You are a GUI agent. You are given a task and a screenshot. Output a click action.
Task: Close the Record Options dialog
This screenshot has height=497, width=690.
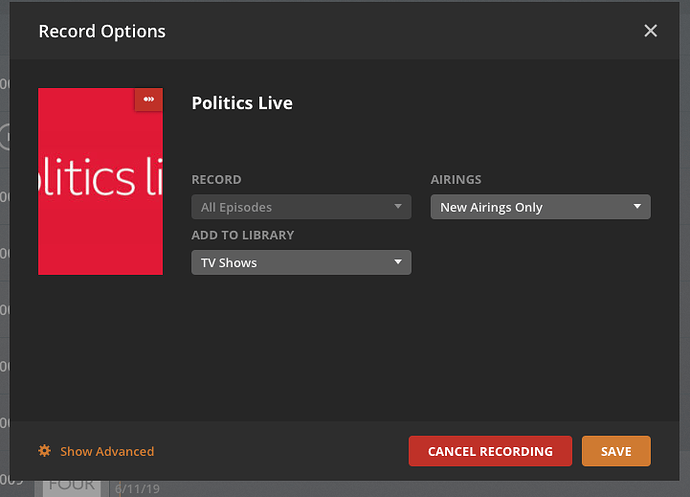[650, 31]
